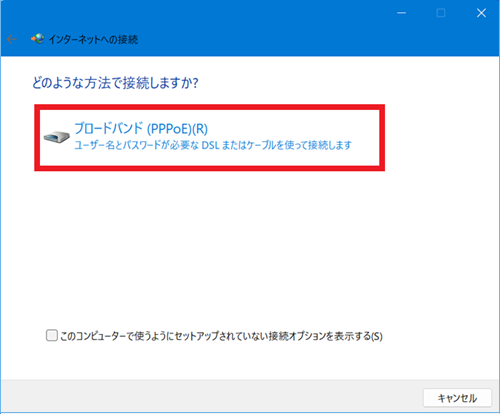Click the globe icon beside インターネットへの接続
500x414 pixels.
coord(37,39)
